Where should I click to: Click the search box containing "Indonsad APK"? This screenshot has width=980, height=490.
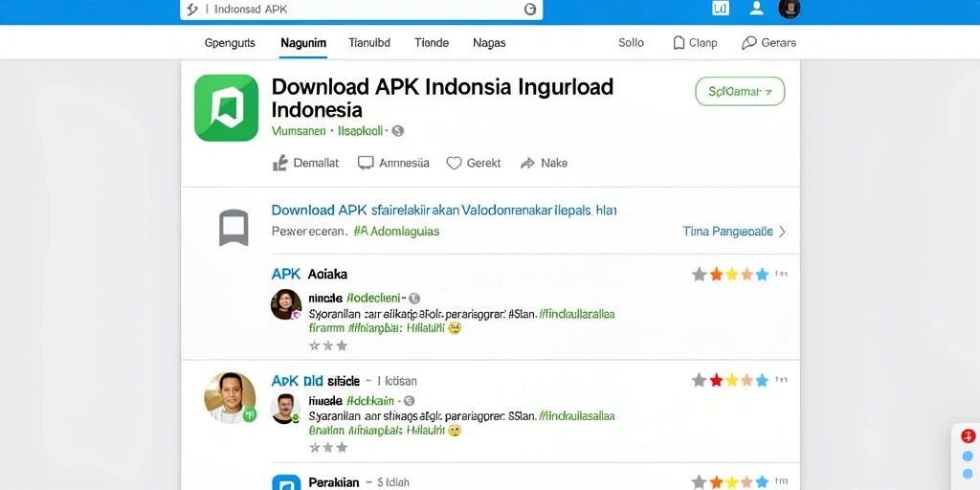pos(361,10)
